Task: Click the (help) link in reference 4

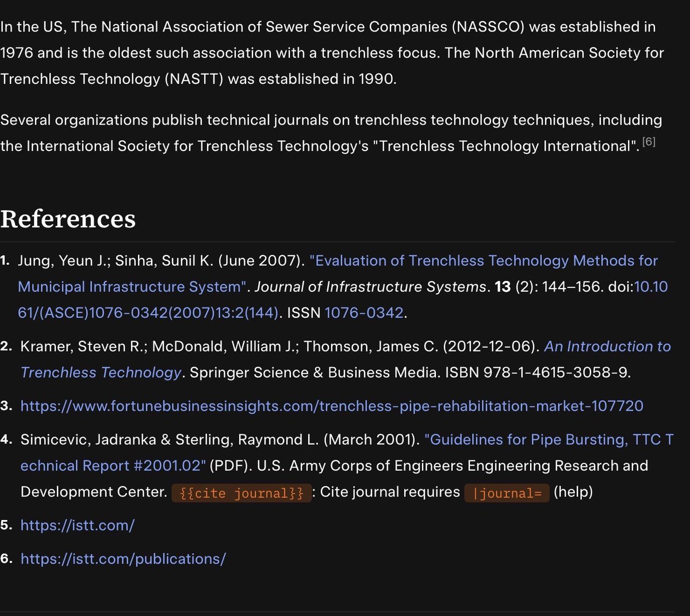Action: [x=573, y=492]
